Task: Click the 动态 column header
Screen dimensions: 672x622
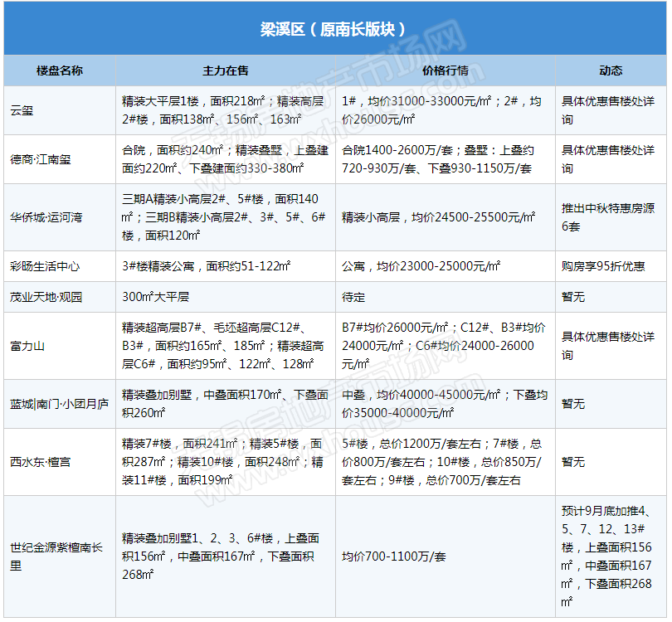Action: 611,70
